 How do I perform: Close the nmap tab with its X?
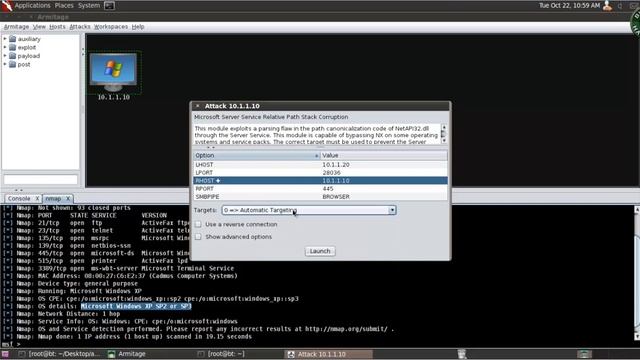coord(68,198)
